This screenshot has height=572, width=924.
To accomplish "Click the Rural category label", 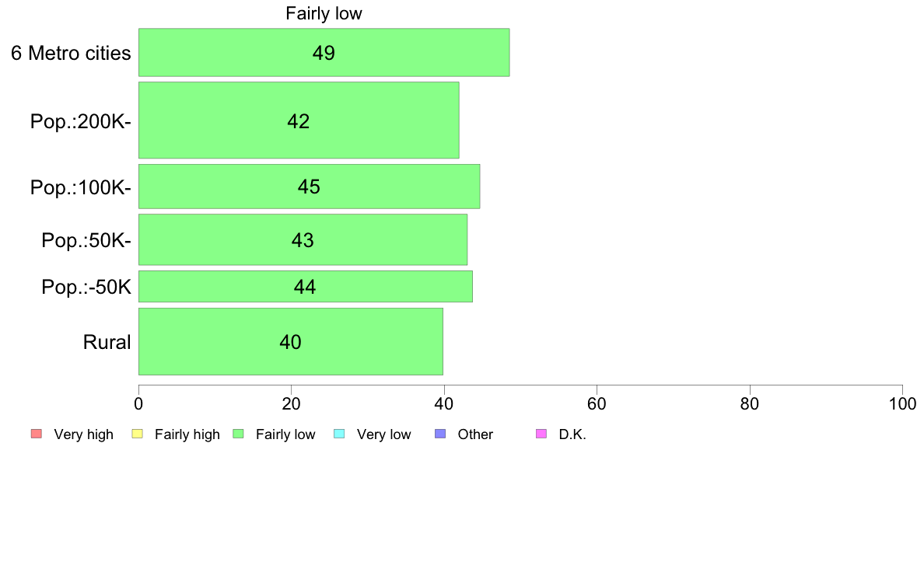I will click(107, 342).
